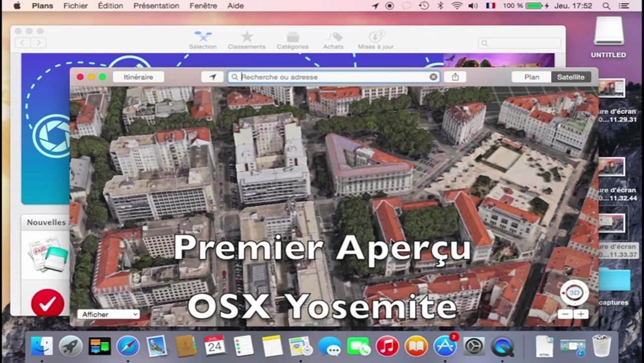Open the Plans menu
The width and height of the screenshot is (644, 363).
(42, 6)
